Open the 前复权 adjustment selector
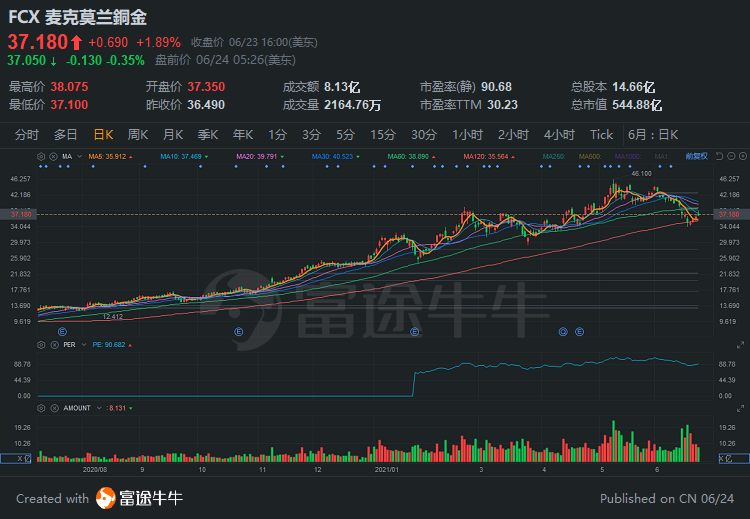 tap(696, 156)
